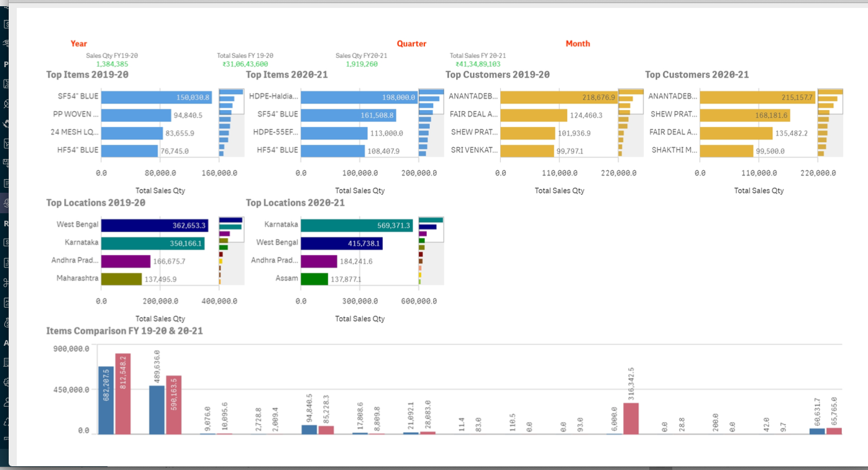The width and height of the screenshot is (868, 470).
Task: Select the Items Comparison FY 19-20 & 20-21 title
Action: [x=124, y=331]
